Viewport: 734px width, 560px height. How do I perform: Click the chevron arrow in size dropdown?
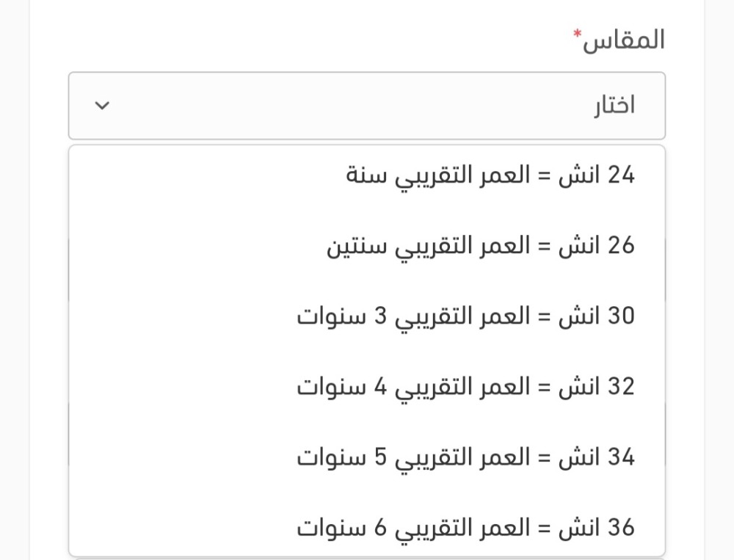coord(103,106)
